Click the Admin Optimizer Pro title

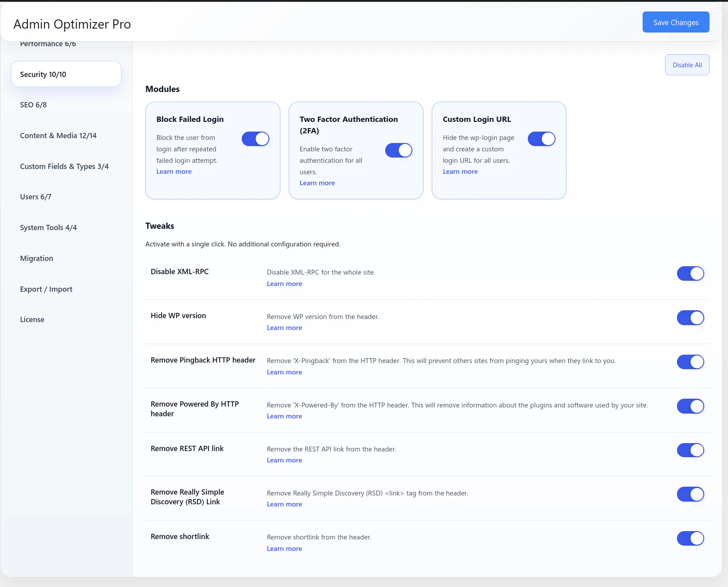click(x=72, y=24)
